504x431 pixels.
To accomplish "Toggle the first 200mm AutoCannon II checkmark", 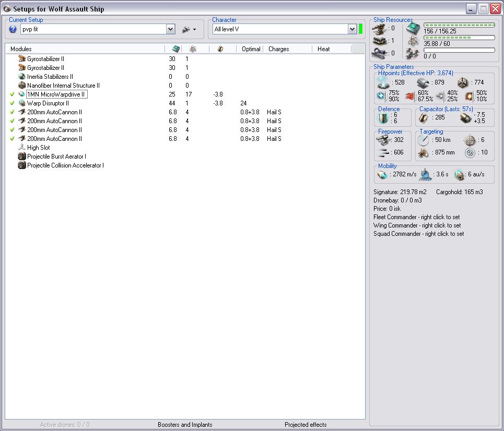I will [12, 112].
